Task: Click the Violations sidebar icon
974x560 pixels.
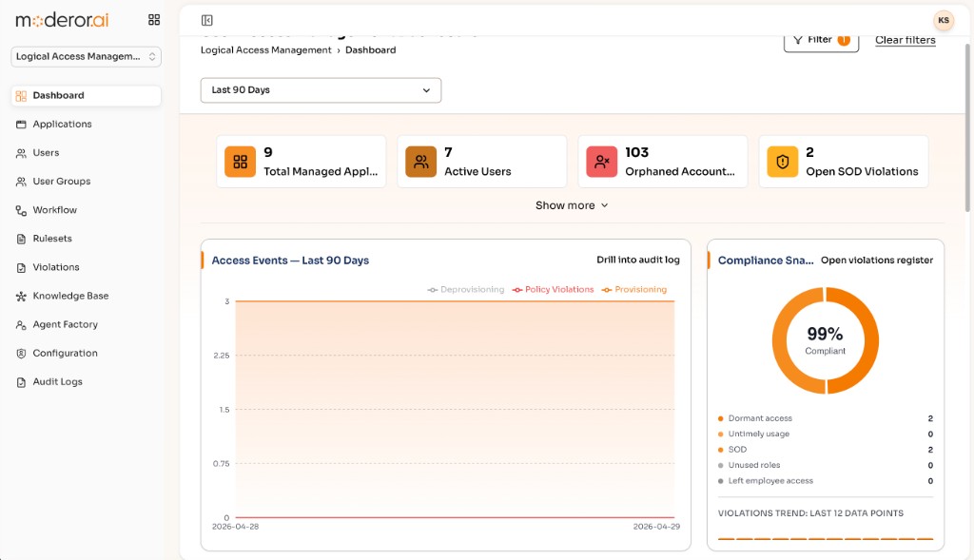Action: click(x=21, y=267)
